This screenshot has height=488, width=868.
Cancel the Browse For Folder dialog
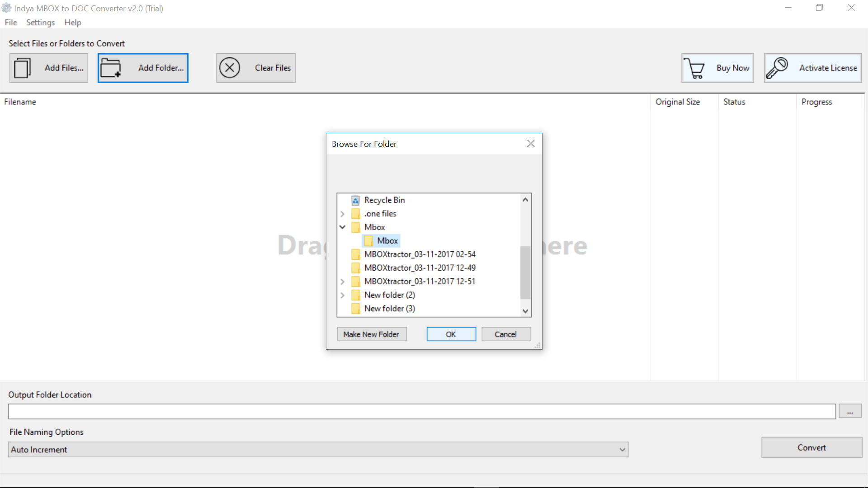tap(506, 334)
